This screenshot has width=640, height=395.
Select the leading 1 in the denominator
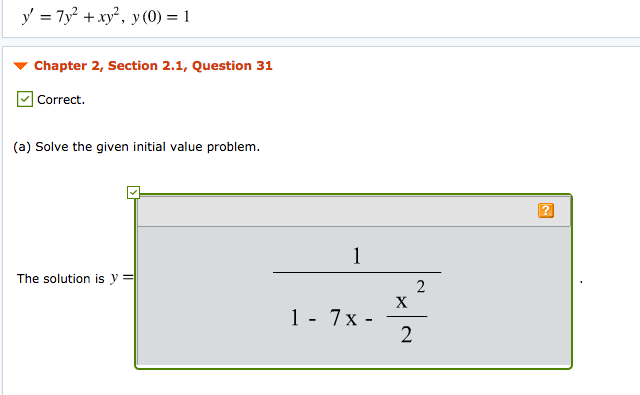click(x=295, y=317)
